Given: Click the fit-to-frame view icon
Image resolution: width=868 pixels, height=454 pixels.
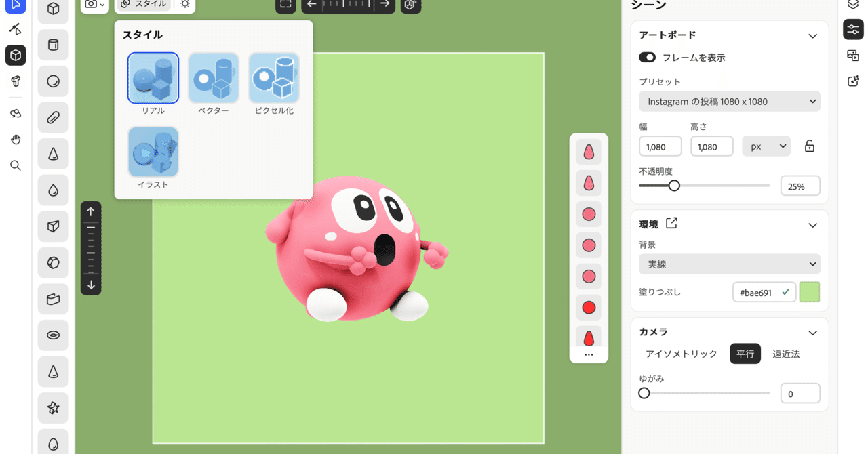Looking at the screenshot, I should [285, 4].
